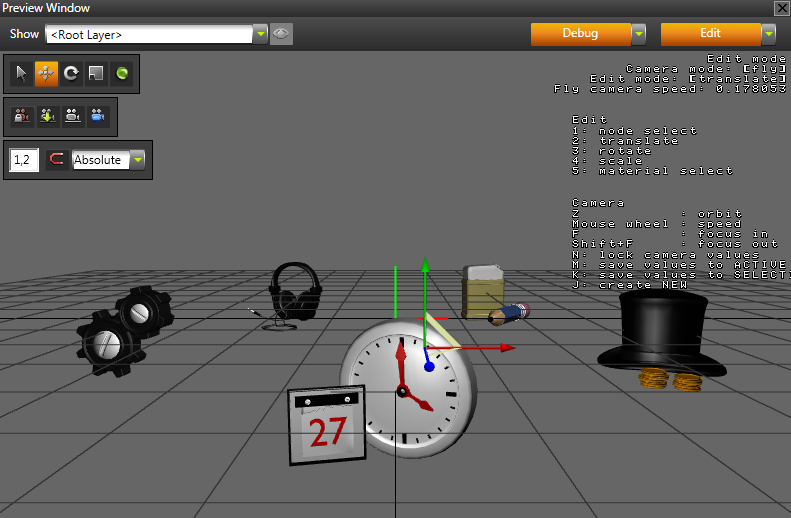
Task: Click the snap value input field
Action: click(23, 160)
